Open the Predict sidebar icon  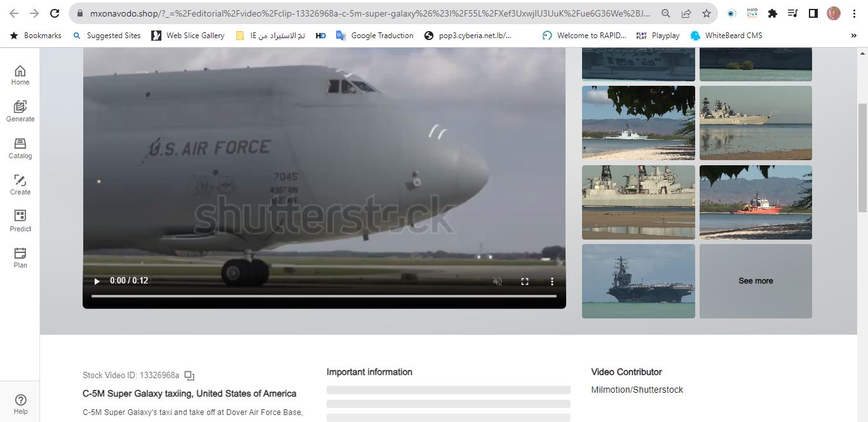tap(20, 221)
